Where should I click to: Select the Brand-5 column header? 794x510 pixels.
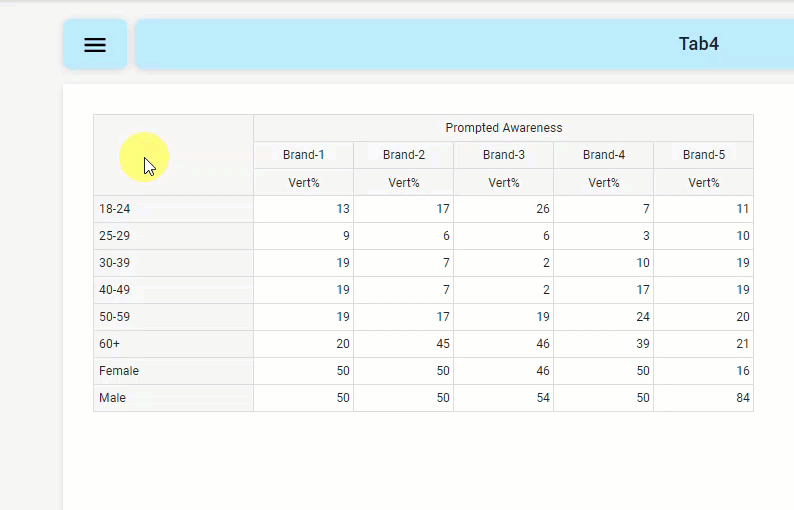[x=703, y=155]
